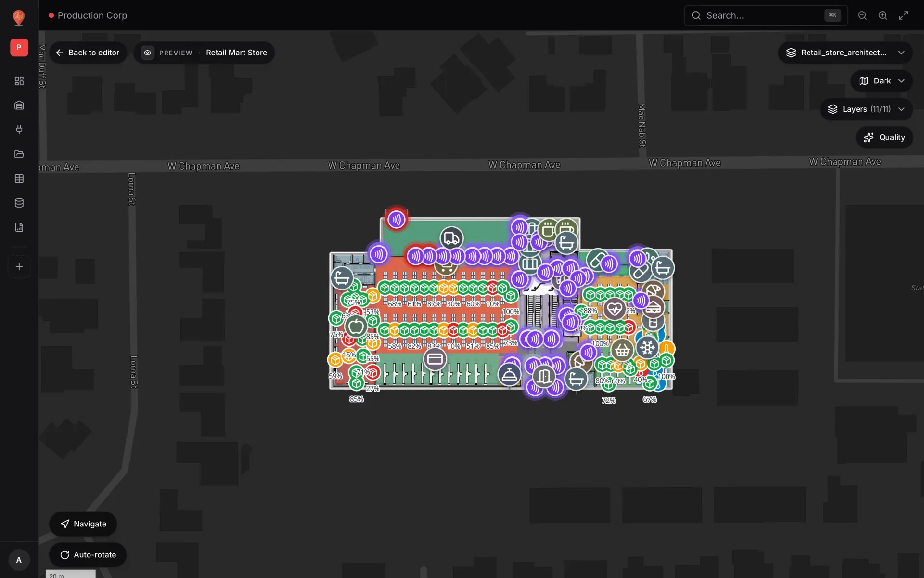Toggle Auto-rotate on the map
This screenshot has height=578, width=924.
pos(88,555)
